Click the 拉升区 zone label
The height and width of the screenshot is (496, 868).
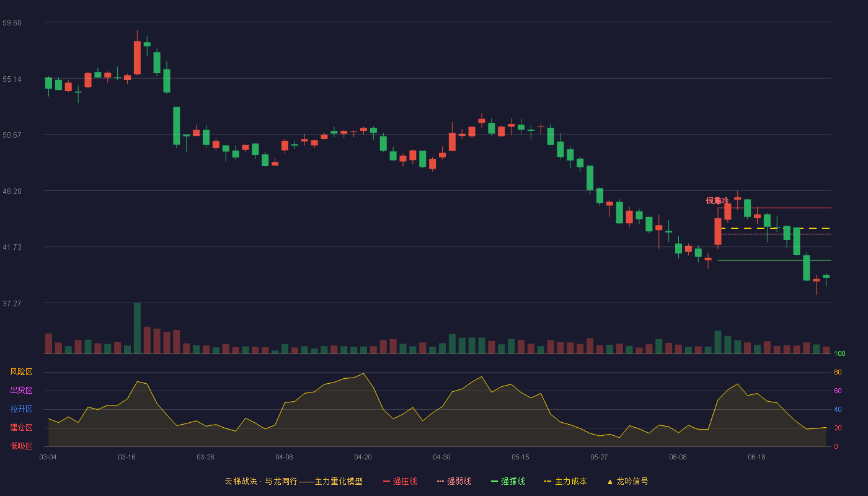pos(21,409)
